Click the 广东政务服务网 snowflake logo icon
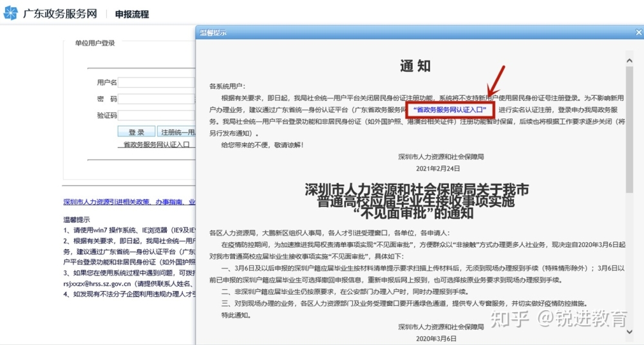The width and height of the screenshot is (644, 345). (11, 13)
